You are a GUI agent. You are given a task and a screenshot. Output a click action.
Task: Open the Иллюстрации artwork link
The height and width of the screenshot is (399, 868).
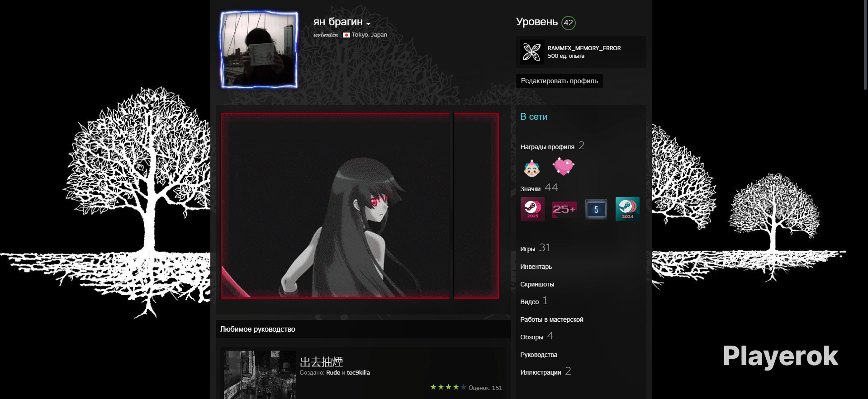coord(541,372)
